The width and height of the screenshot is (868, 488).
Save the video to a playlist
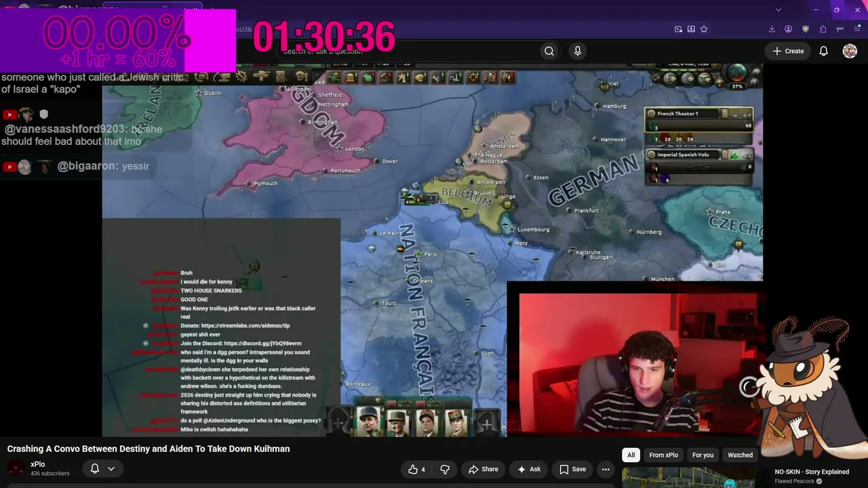click(573, 469)
